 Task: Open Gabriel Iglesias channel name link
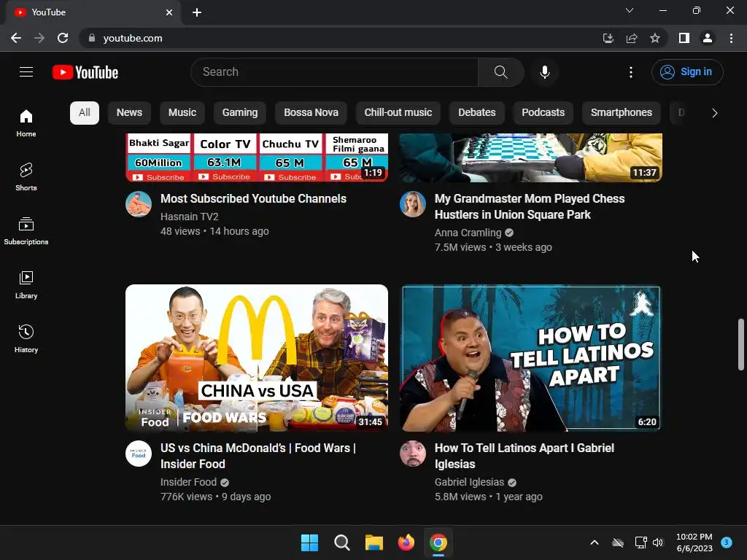click(469, 483)
